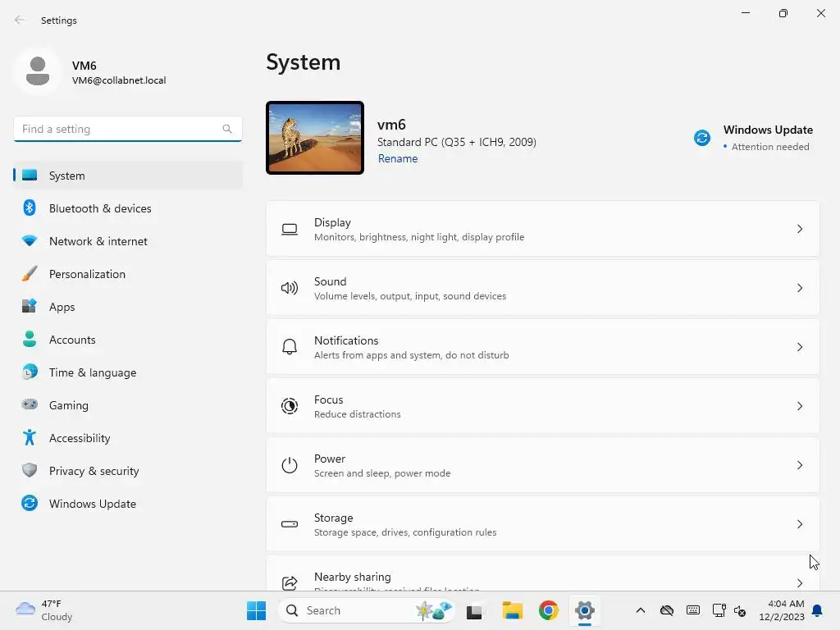Click the Bluetooth icon in sidebar
This screenshot has width=840, height=630.
tap(30, 208)
